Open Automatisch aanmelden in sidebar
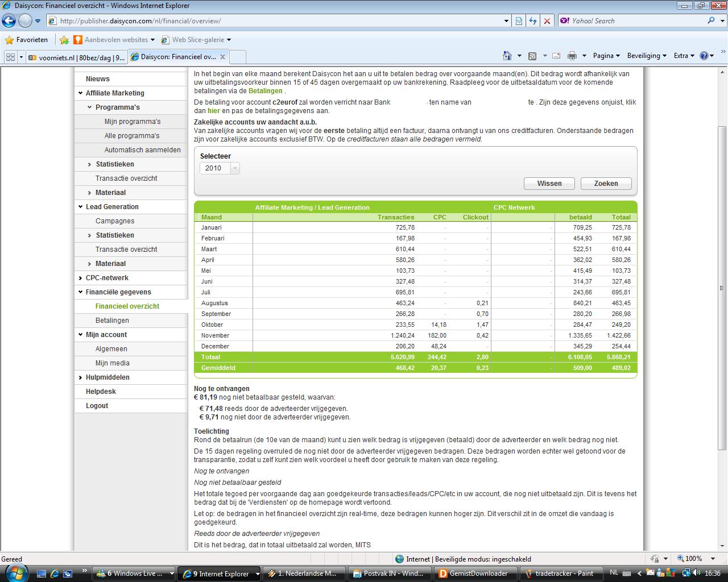728x582 pixels. point(143,150)
